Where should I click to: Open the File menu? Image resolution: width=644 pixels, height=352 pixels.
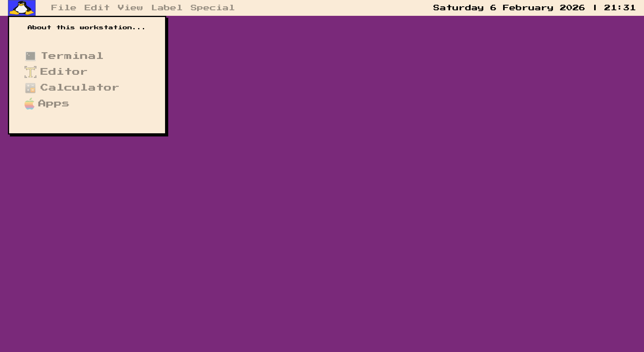pyautogui.click(x=63, y=8)
